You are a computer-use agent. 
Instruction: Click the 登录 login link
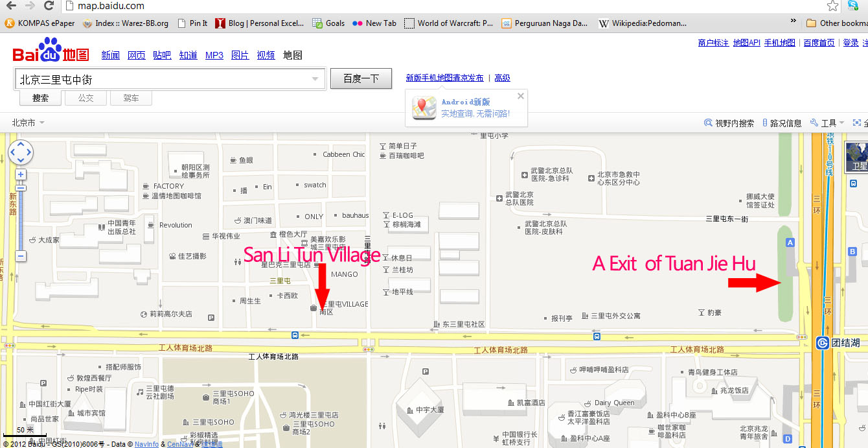(851, 43)
